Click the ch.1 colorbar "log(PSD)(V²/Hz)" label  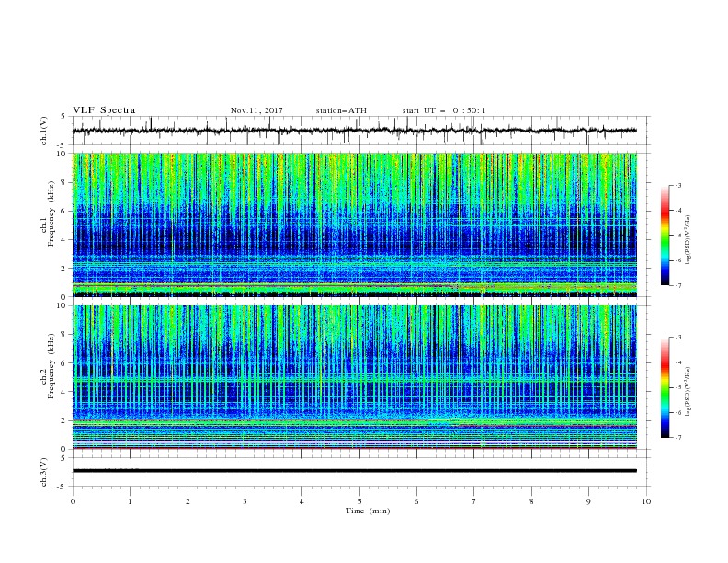pos(688,240)
